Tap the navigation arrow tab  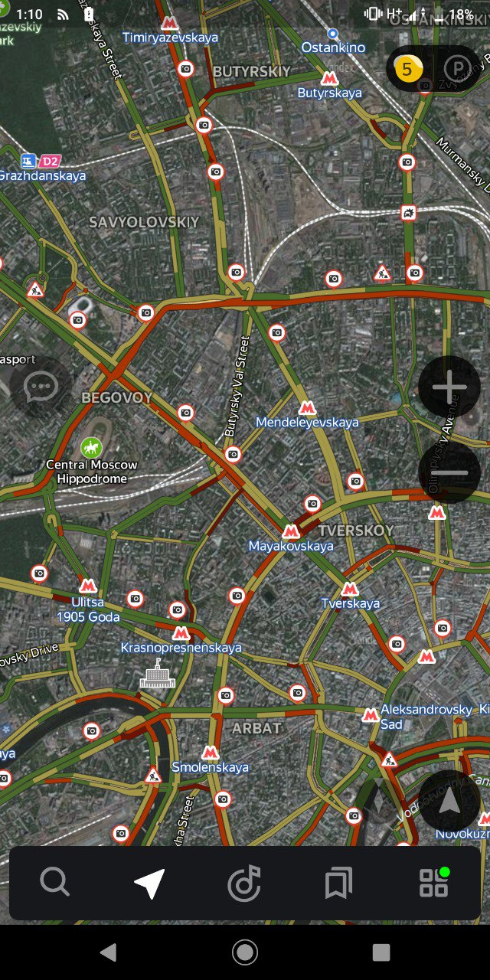(149, 883)
